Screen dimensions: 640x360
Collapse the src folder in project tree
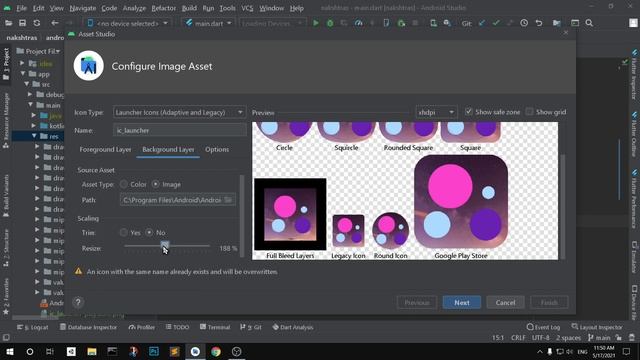tap(27, 84)
